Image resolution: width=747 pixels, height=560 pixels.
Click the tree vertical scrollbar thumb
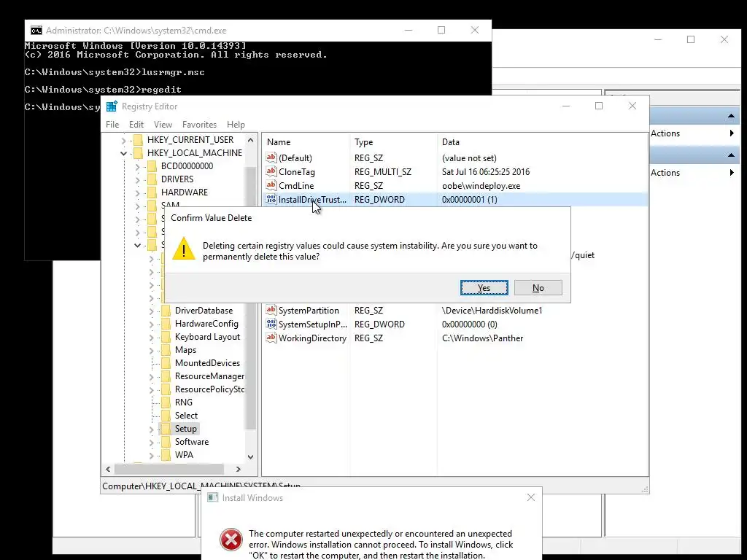click(x=251, y=297)
